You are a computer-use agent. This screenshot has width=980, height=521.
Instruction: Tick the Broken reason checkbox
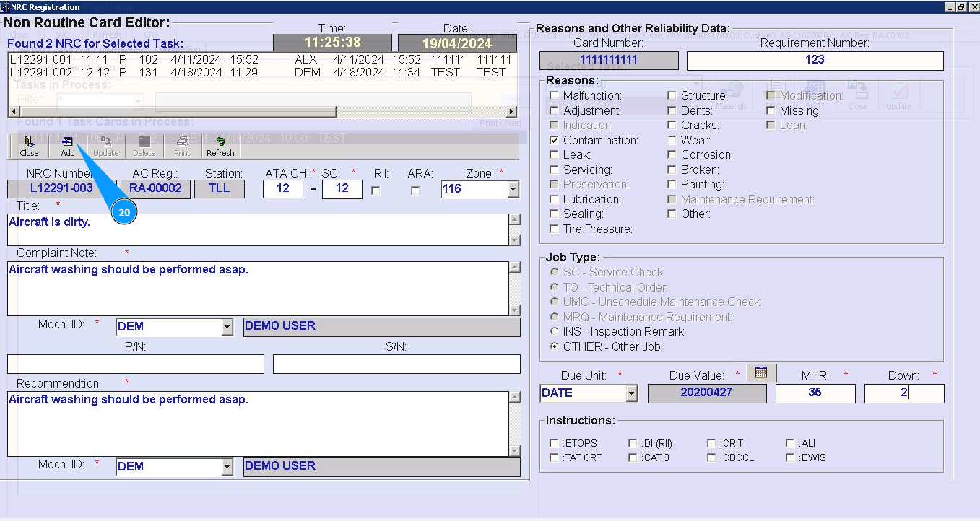pos(672,170)
